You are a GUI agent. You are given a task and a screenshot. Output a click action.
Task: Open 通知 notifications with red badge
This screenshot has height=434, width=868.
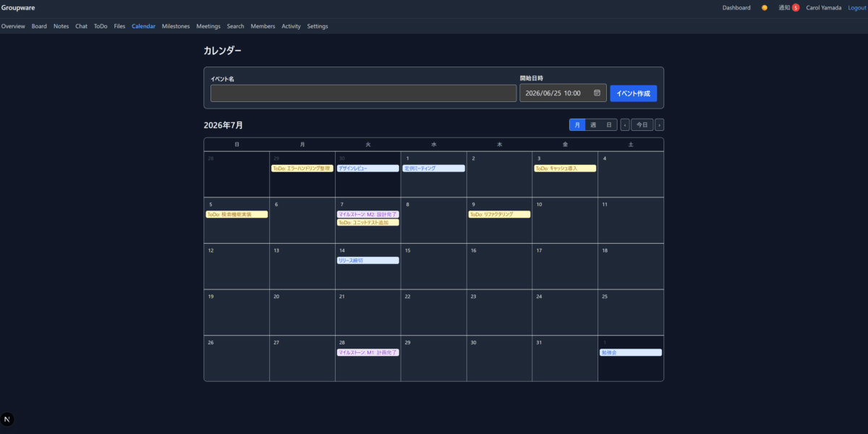pyautogui.click(x=788, y=7)
